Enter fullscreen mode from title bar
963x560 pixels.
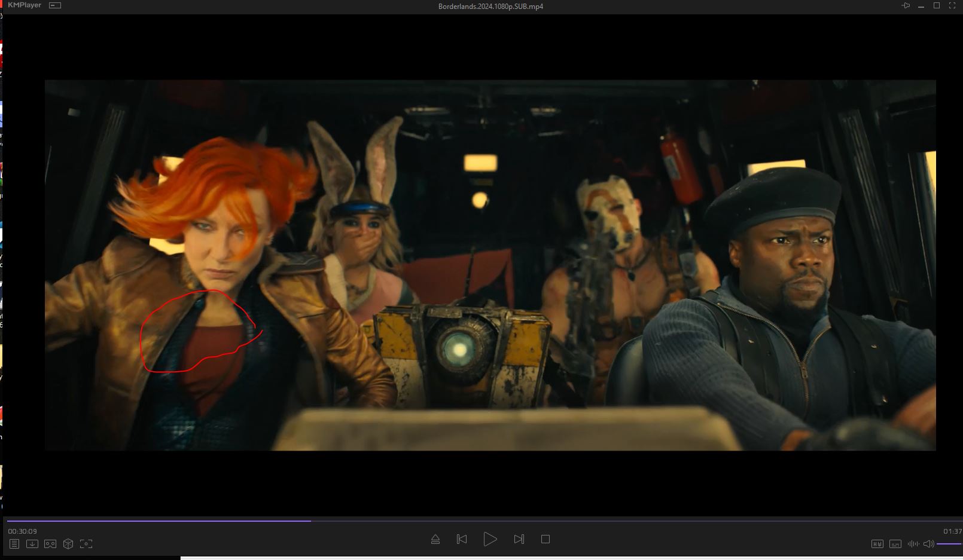click(952, 6)
